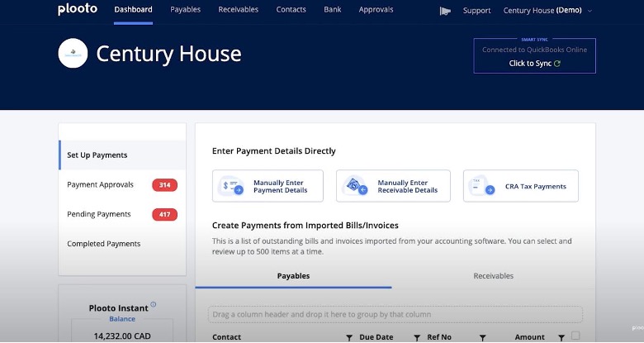
Task: Open the Contacts menu
Action: click(x=291, y=9)
